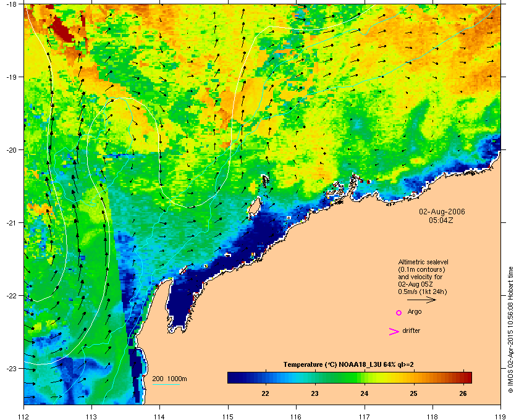Click the longitude axis label 116

296,416
